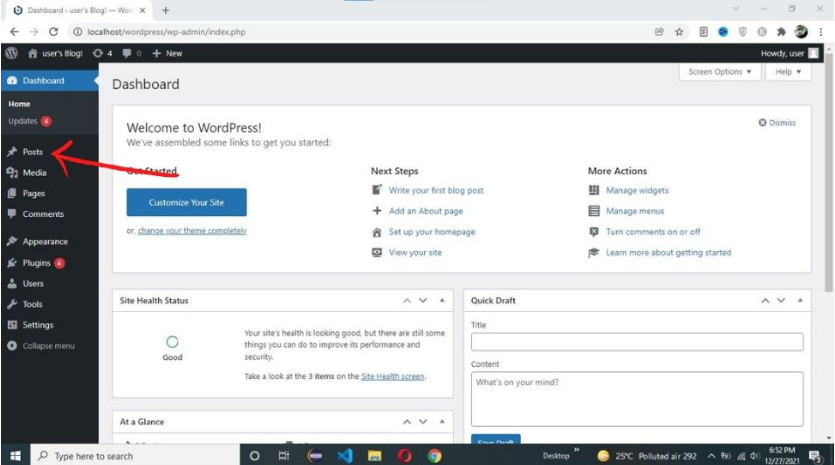Open File Explorer from taskbar
This screenshot has width=835, height=465.
click(375, 456)
